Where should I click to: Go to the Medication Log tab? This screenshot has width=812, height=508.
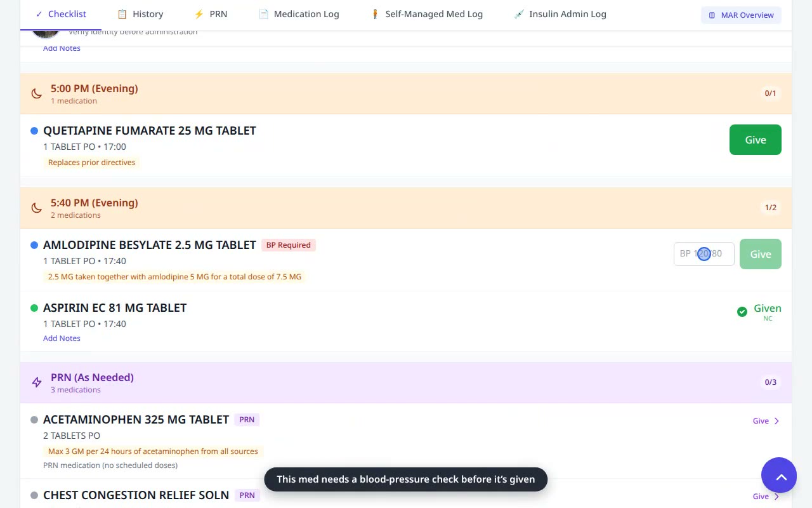coord(299,14)
